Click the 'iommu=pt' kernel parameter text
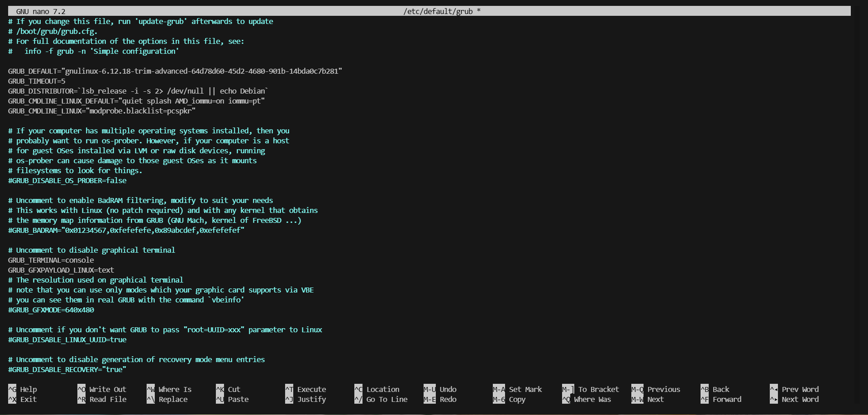 point(244,101)
